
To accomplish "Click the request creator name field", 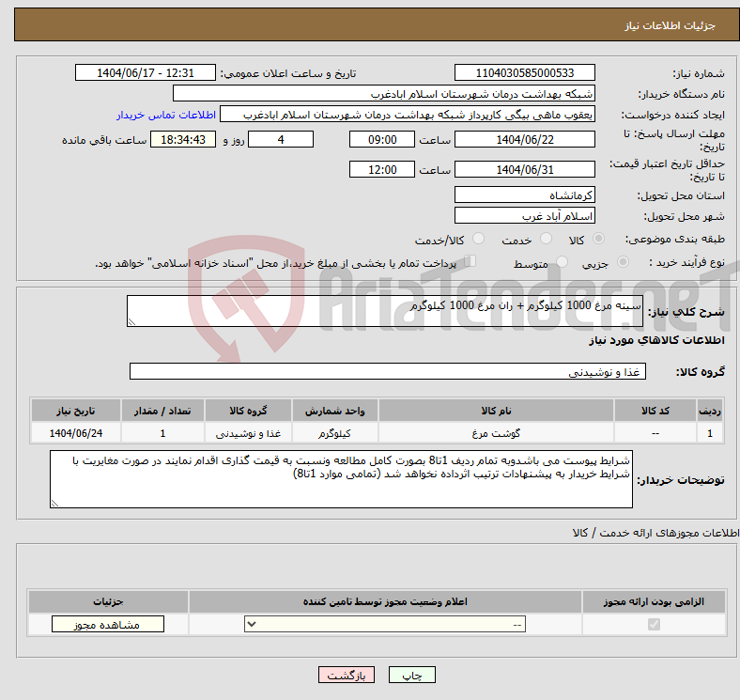I will pos(408,115).
